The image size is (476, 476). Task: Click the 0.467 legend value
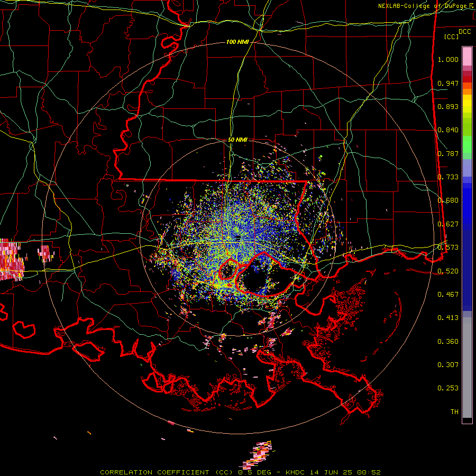448,295
